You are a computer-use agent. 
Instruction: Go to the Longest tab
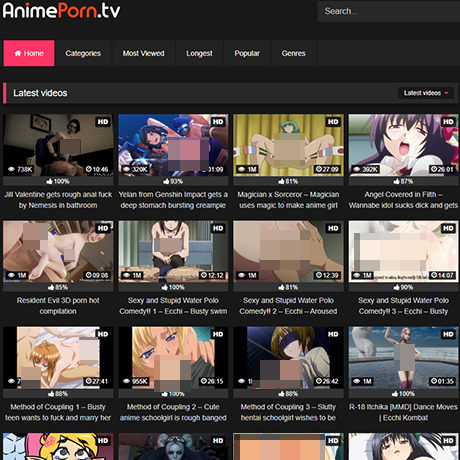(x=199, y=53)
